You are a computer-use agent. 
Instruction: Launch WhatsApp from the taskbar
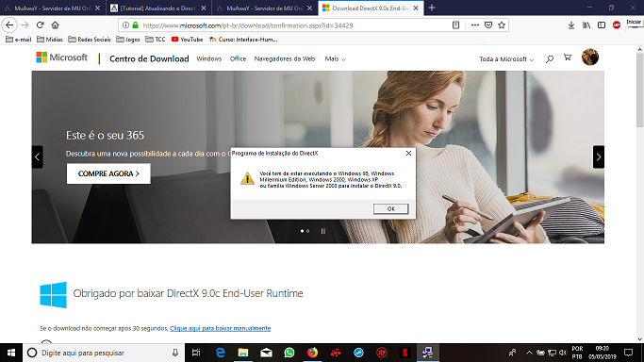pyautogui.click(x=289, y=353)
